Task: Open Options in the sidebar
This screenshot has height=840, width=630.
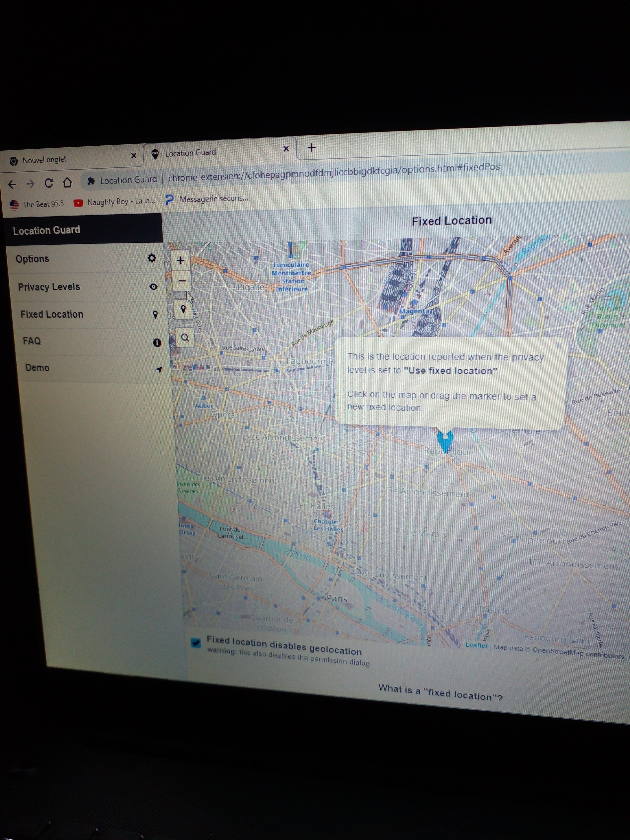Action: click(33, 259)
